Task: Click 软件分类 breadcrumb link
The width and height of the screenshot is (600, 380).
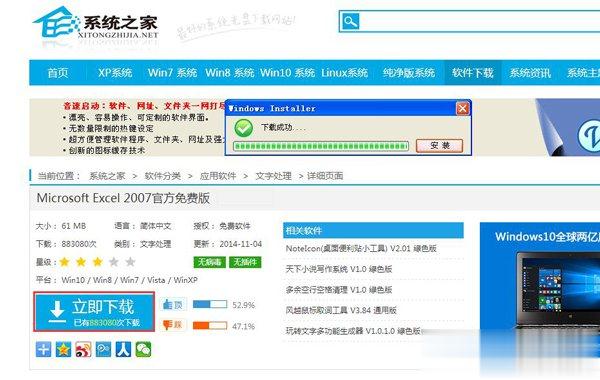Action: click(x=163, y=176)
